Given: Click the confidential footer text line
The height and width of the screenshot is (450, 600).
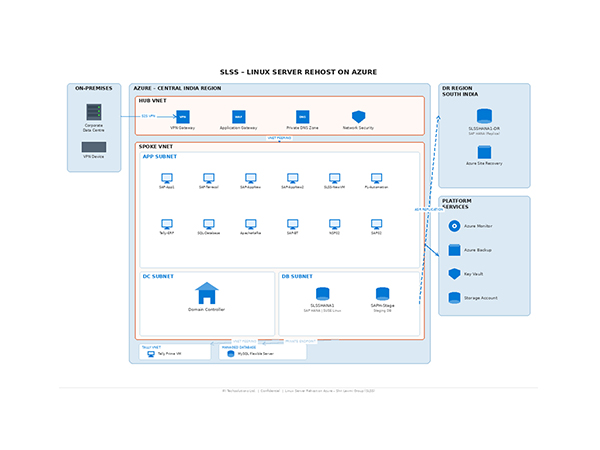Looking at the screenshot, I should (298, 391).
